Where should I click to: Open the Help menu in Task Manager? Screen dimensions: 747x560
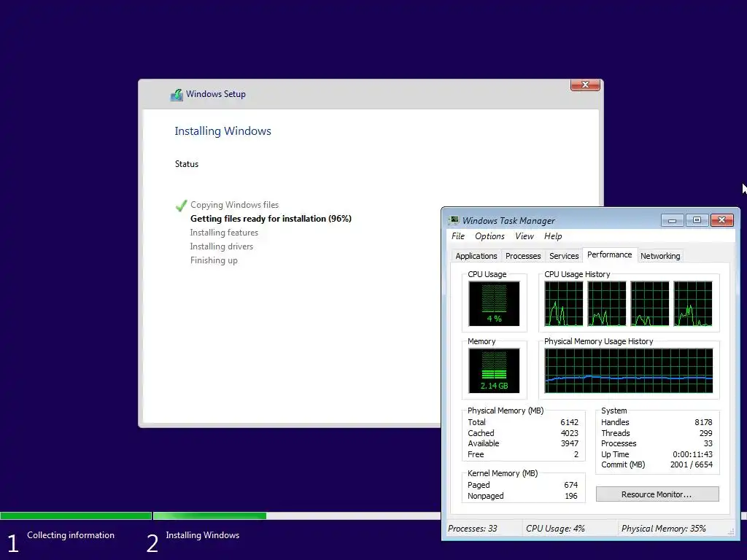pos(553,236)
